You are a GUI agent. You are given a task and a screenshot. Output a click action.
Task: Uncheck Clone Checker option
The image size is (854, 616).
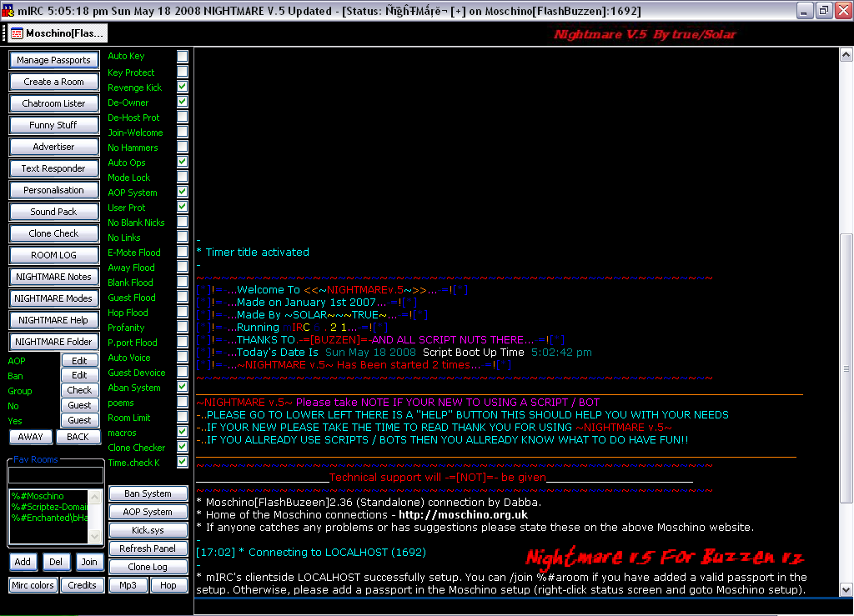point(183,447)
